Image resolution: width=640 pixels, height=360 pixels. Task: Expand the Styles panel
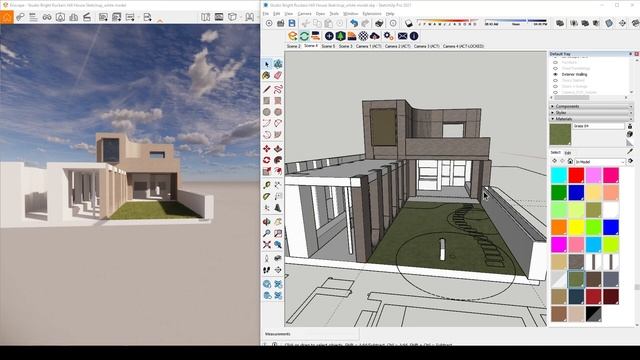[x=591, y=112]
